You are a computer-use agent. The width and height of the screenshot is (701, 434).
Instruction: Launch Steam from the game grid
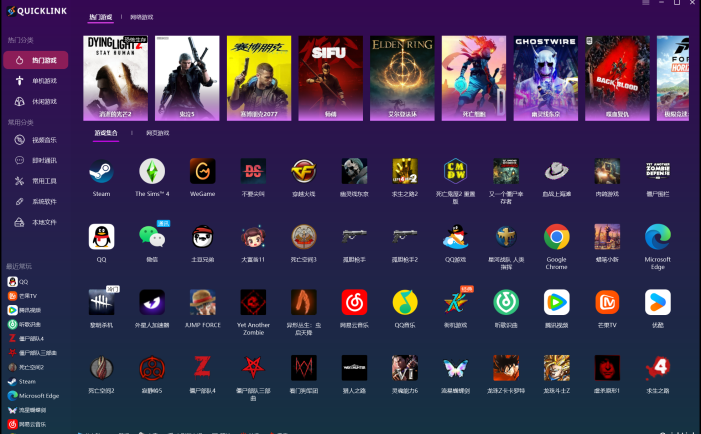[101, 171]
